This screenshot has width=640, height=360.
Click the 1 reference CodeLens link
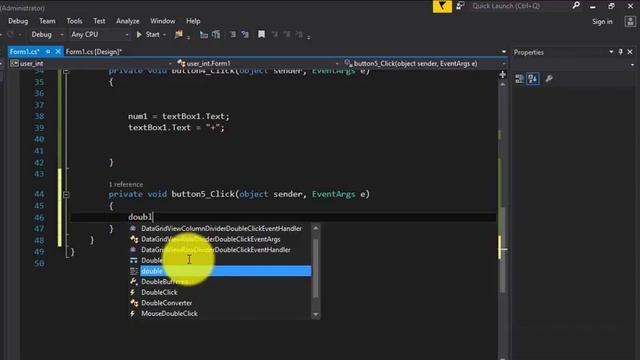126,184
